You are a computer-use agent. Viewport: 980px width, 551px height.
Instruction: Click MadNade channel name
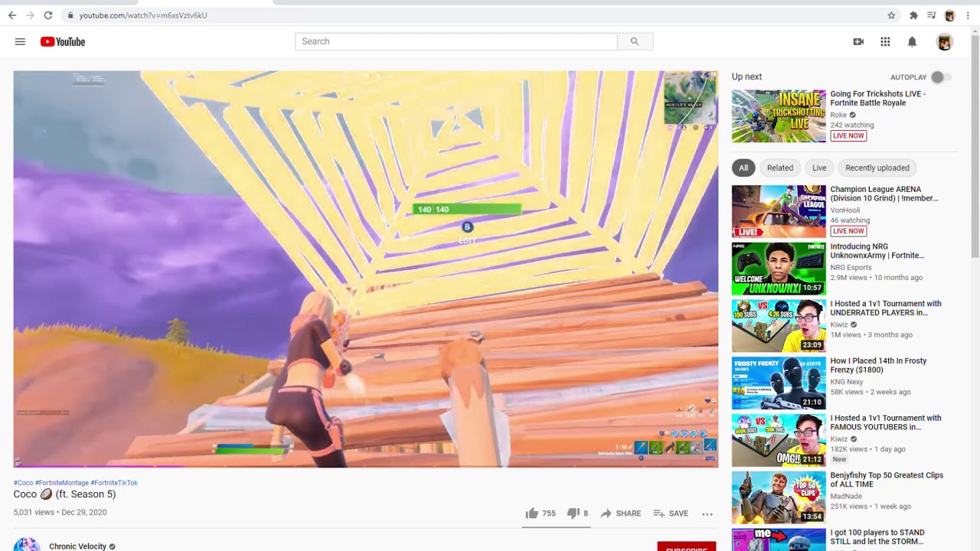pos(846,497)
